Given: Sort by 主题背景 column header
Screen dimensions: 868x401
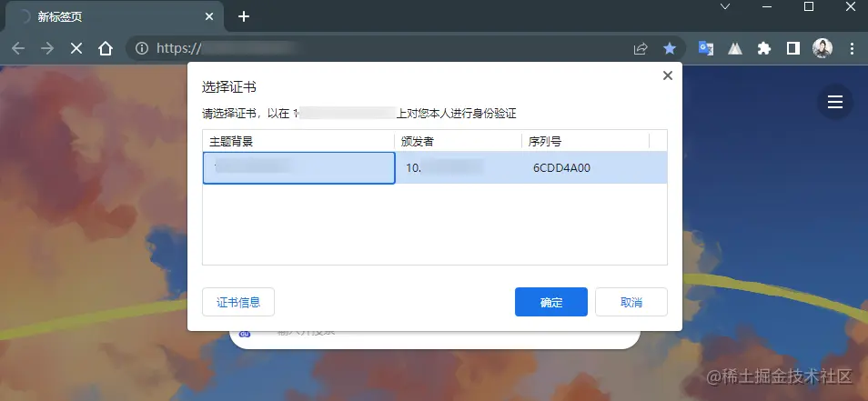Looking at the screenshot, I should click(x=298, y=142).
